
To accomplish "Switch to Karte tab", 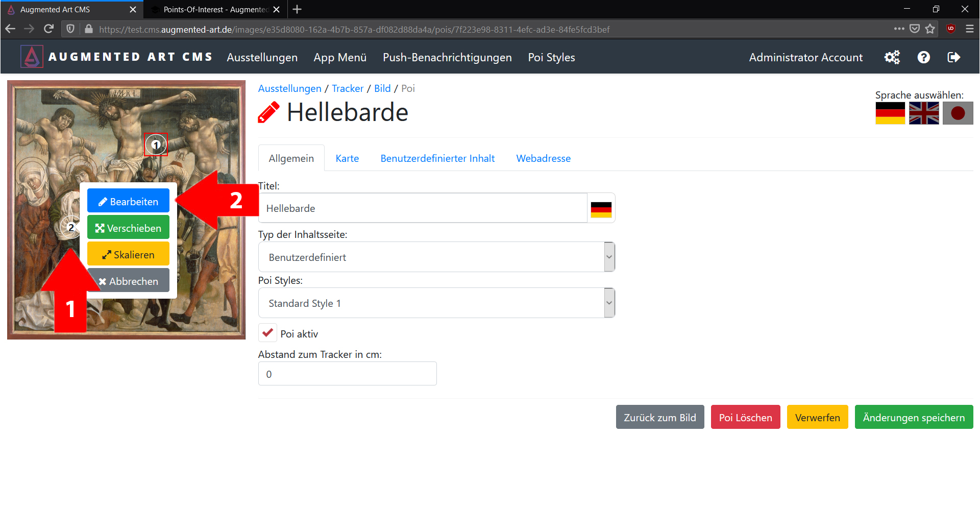I will click(x=347, y=158).
